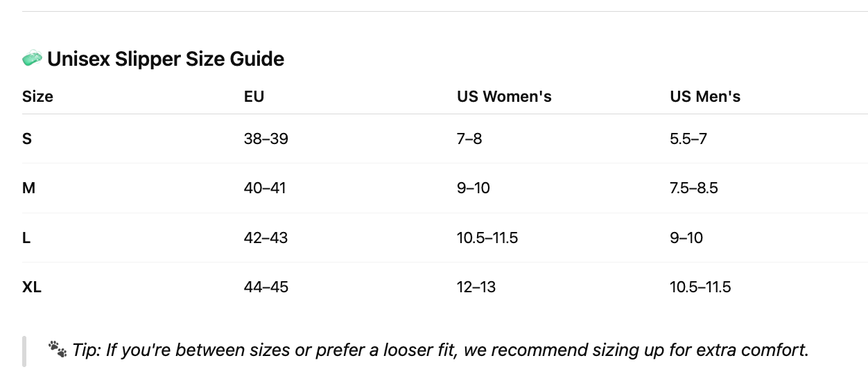868x392 pixels.
Task: Click the US Men's column header
Action: pyautogui.click(x=705, y=96)
